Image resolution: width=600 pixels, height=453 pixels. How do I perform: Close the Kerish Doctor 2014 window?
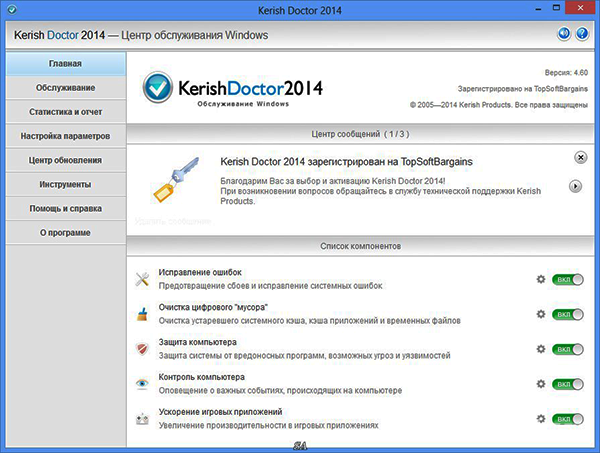point(580,8)
